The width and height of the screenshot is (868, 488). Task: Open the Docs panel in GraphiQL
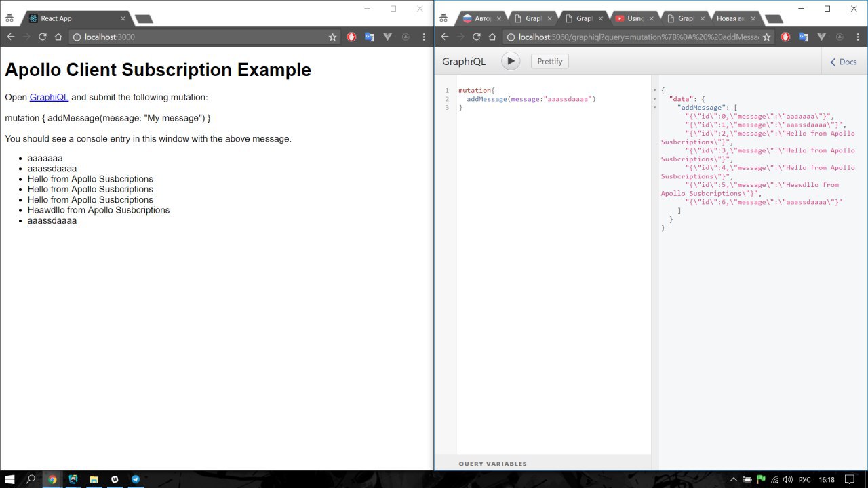click(x=844, y=62)
